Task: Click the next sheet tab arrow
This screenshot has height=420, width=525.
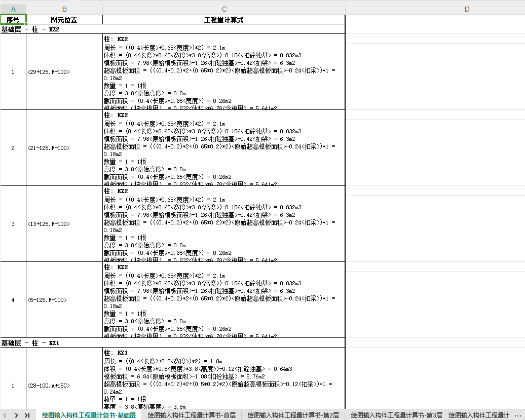Action: click(x=16, y=415)
